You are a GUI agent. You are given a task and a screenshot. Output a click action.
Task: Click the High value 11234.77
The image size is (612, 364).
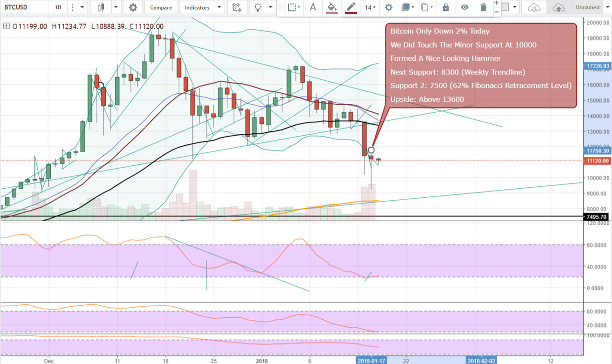point(73,27)
